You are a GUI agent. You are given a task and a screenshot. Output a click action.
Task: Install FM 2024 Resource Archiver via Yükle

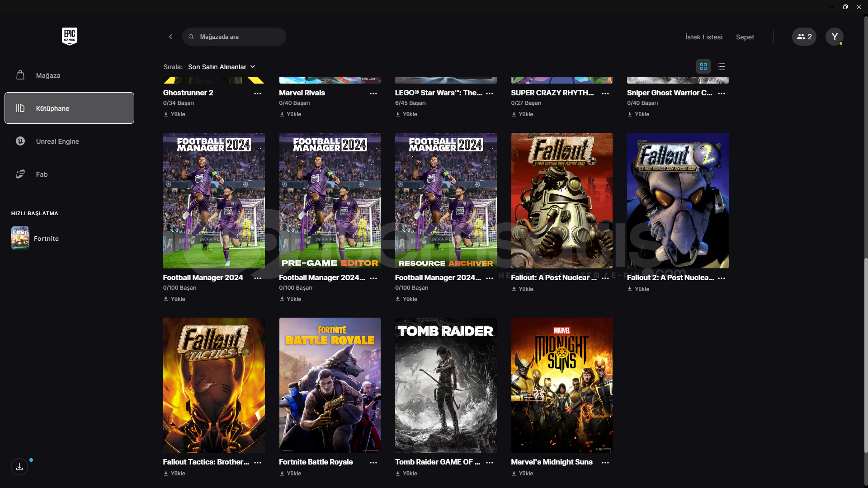406,299
